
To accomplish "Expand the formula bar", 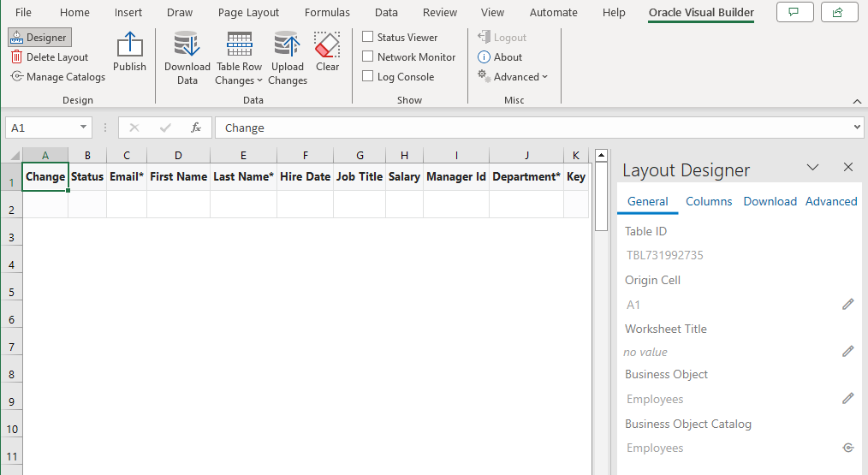I will click(x=857, y=128).
